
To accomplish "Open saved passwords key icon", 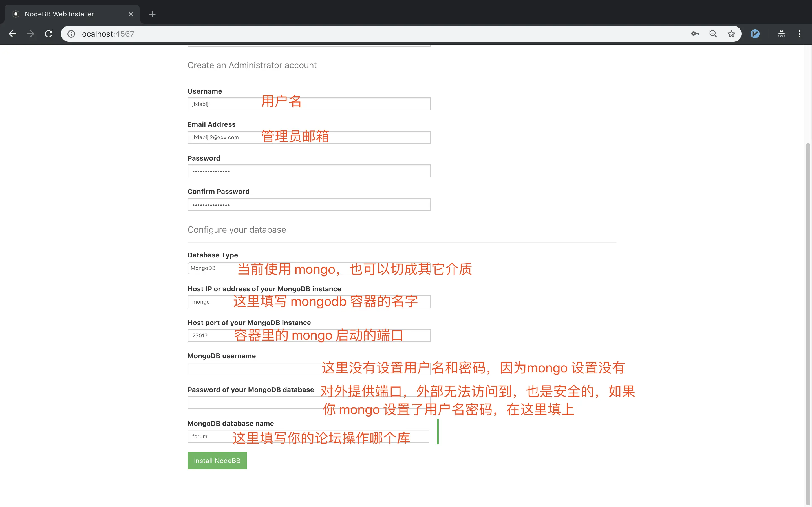I will click(695, 34).
